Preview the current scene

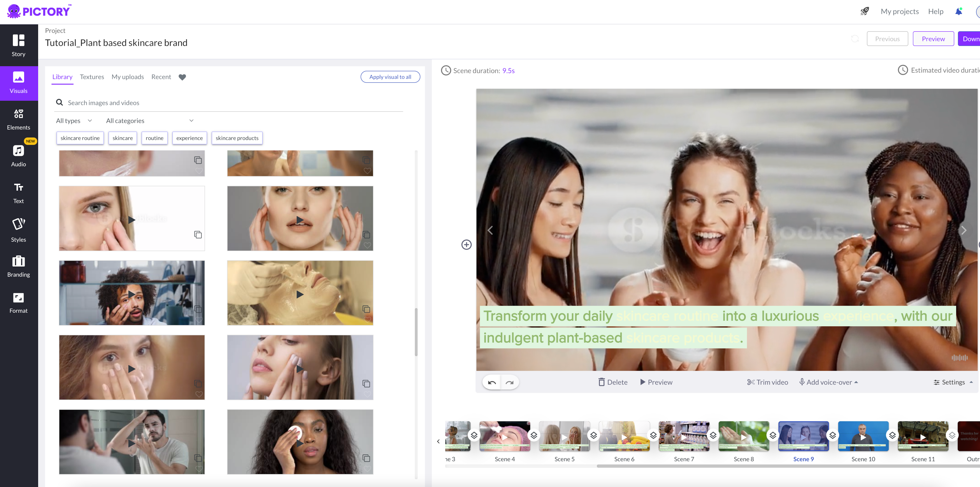(656, 382)
